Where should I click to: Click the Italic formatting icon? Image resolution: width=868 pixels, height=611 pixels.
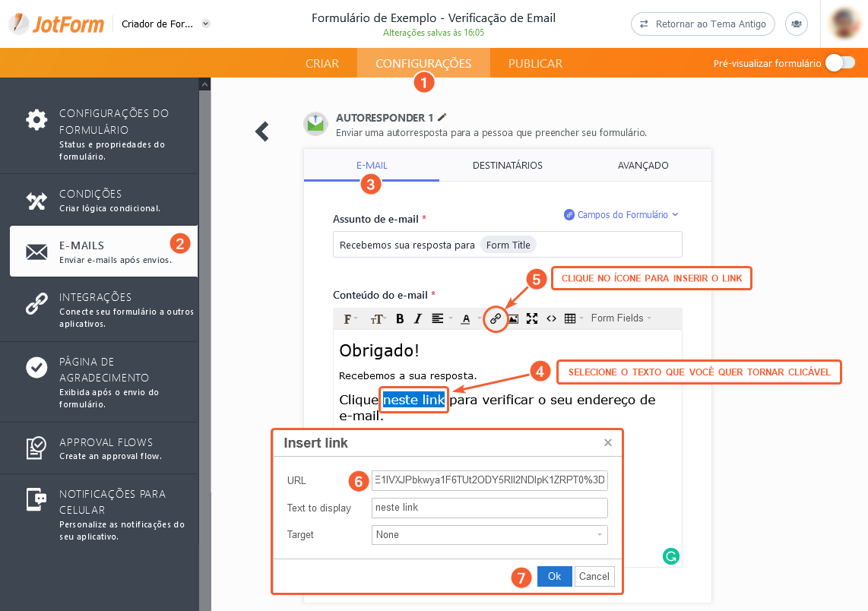pyautogui.click(x=417, y=318)
